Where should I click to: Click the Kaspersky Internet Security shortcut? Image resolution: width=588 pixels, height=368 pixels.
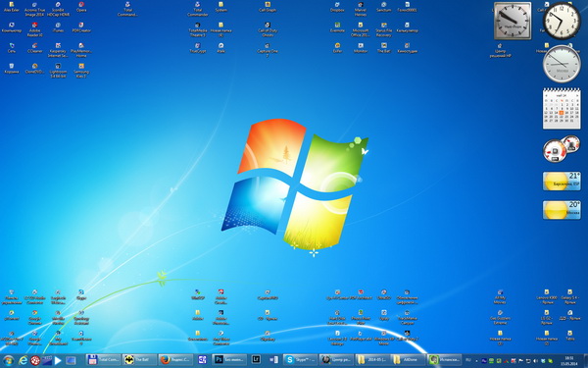[x=58, y=50]
